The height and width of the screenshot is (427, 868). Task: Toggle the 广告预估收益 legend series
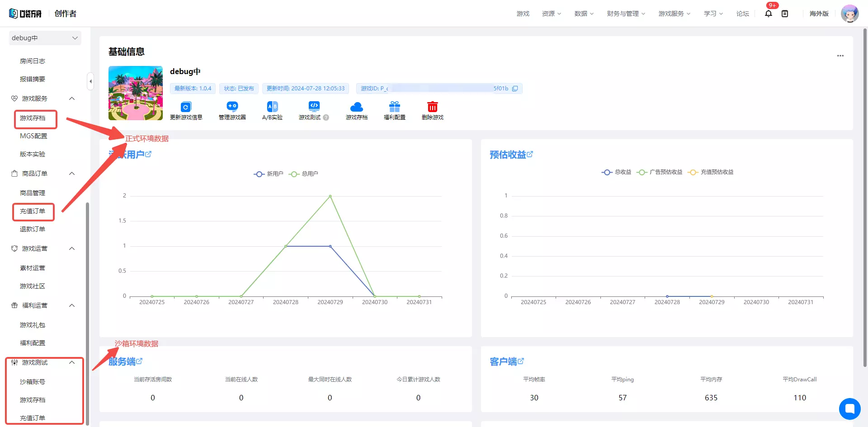click(660, 172)
